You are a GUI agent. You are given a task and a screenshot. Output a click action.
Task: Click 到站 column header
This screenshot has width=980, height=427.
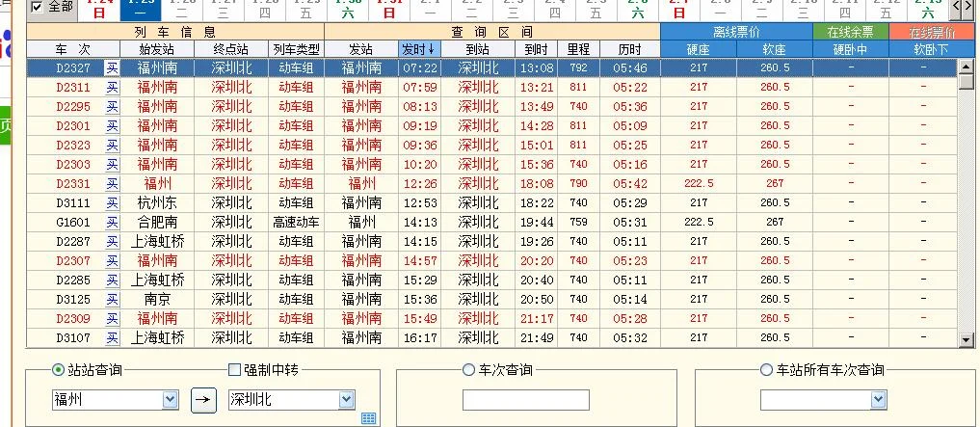coord(478,49)
